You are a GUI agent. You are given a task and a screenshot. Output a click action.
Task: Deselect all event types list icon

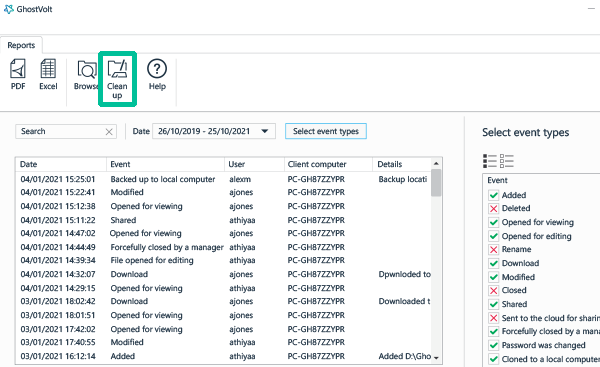pos(507,161)
